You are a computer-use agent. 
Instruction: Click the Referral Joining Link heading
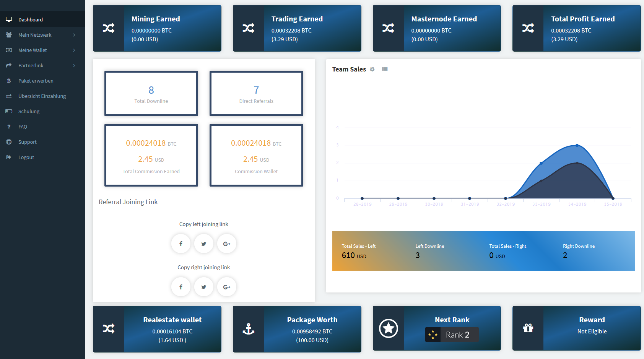pyautogui.click(x=128, y=202)
